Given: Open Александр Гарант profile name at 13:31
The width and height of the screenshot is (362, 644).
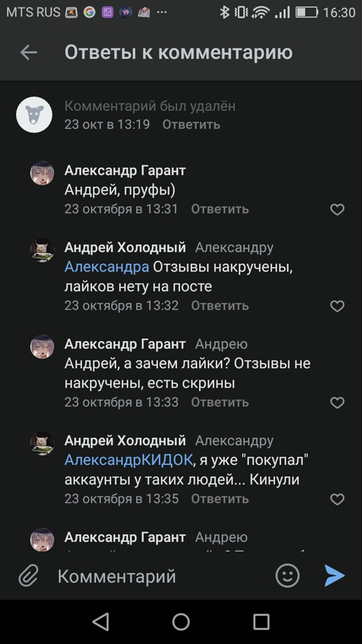Looking at the screenshot, I should pyautogui.click(x=125, y=171).
